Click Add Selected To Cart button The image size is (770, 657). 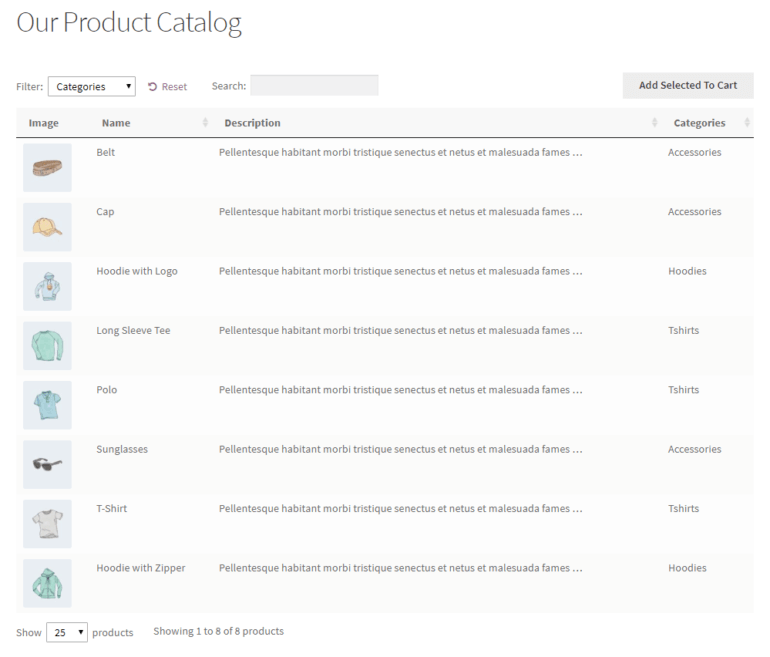click(688, 85)
